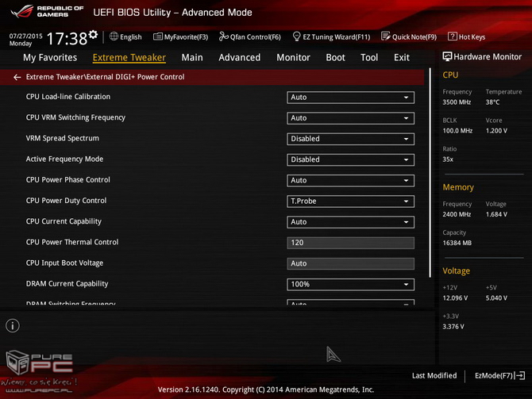Switch to the Main tab
This screenshot has height=399, width=532.
tap(192, 58)
